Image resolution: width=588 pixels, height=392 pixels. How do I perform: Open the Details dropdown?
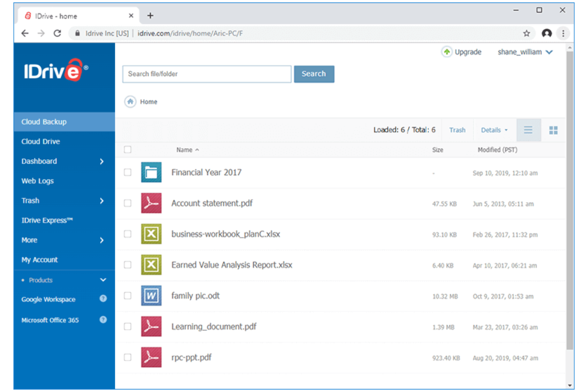494,130
